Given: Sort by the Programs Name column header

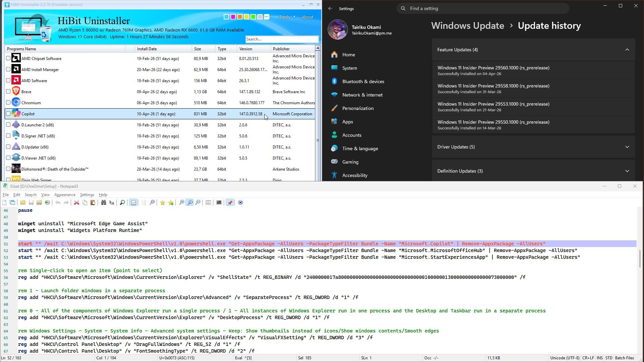Looking at the screenshot, I should (65, 49).
